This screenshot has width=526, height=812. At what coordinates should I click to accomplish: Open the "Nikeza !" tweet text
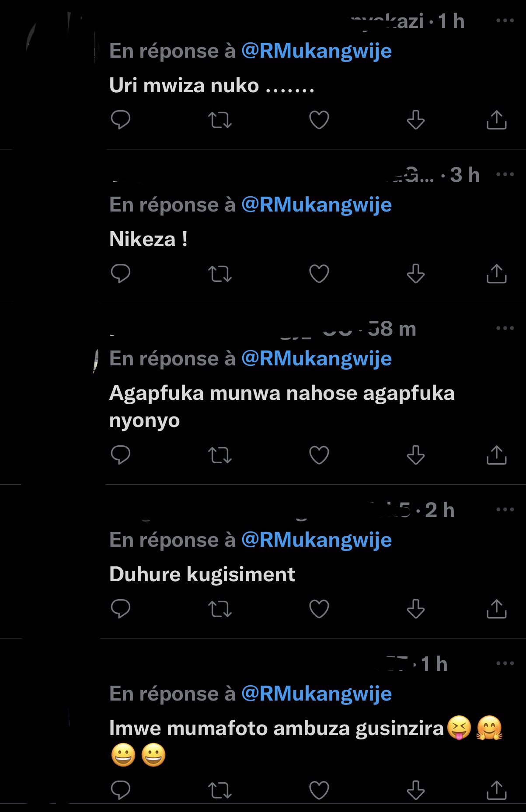click(x=149, y=239)
